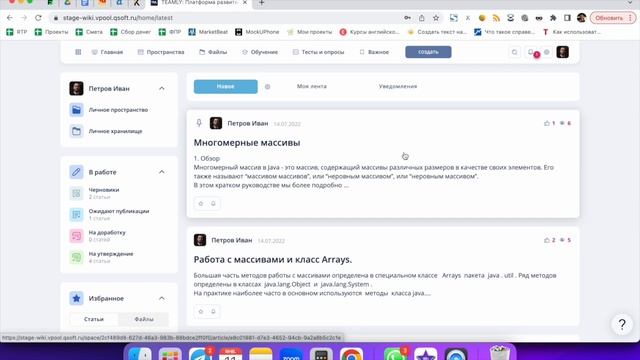Screen dimensions: 640x360
Task: Open Личное пространство in the sidebar
Action: click(118, 110)
